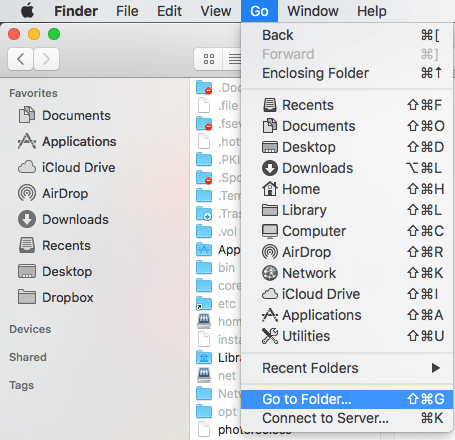Click the Favorites sidebar section header
Image resolution: width=455 pixels, height=440 pixels.
33,93
